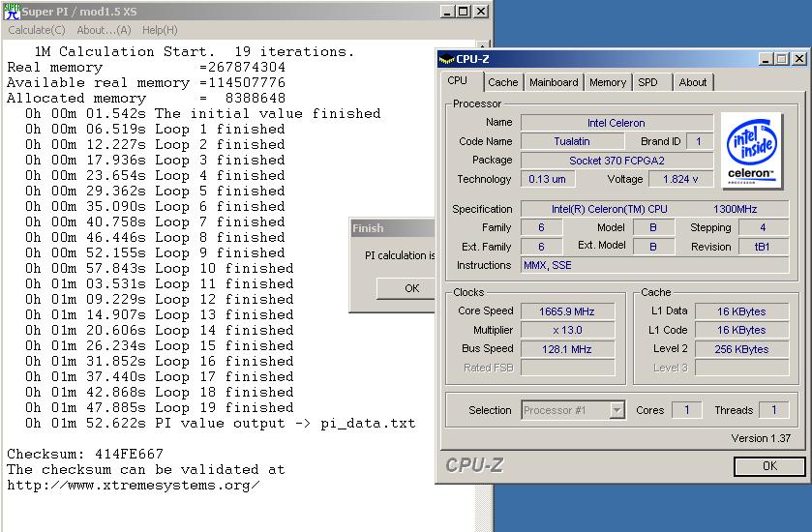Click the empty Rated FSB field

pos(567,368)
